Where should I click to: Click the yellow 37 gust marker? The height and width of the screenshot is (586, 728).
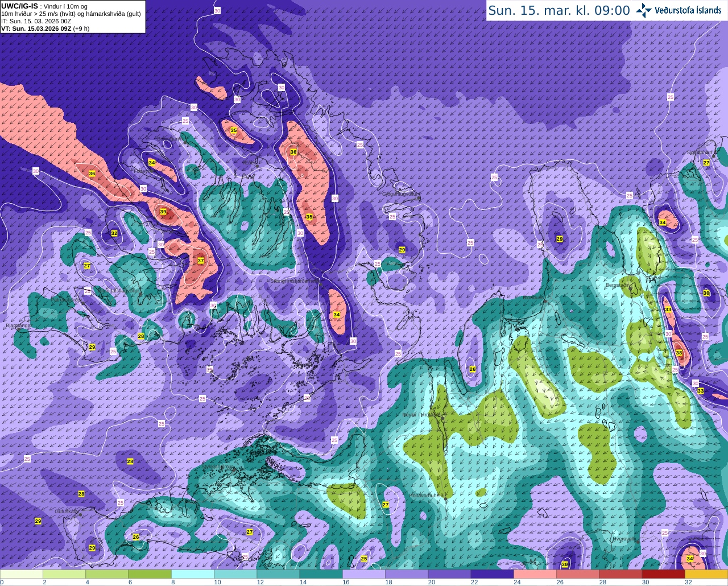[201, 261]
